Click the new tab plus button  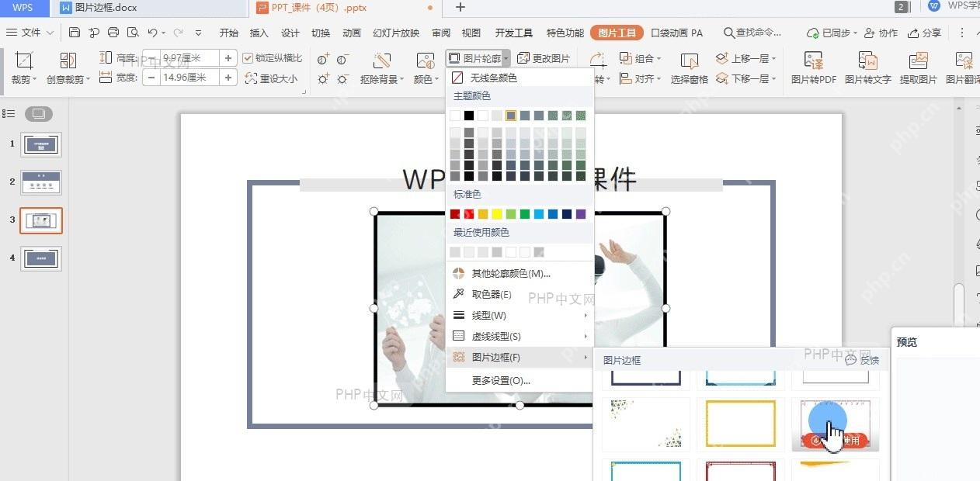pyautogui.click(x=460, y=7)
